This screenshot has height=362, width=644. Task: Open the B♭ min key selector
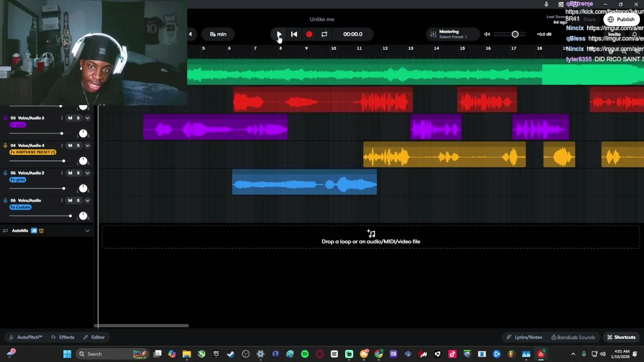(218, 34)
